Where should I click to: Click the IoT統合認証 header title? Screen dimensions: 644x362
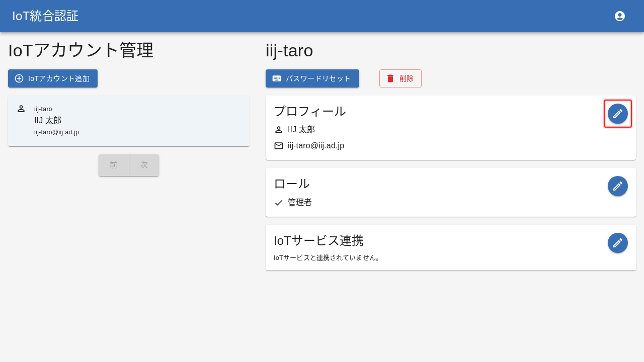[x=45, y=16]
